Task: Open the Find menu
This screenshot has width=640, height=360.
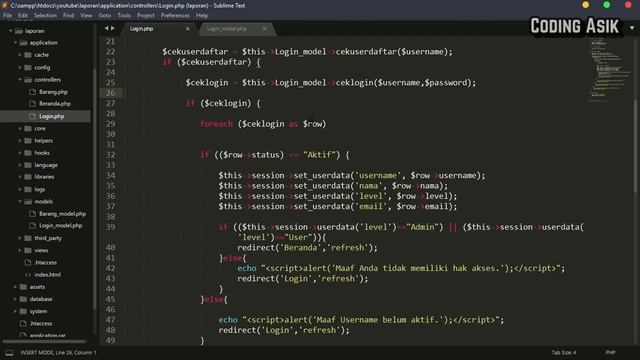Action: (x=69, y=16)
